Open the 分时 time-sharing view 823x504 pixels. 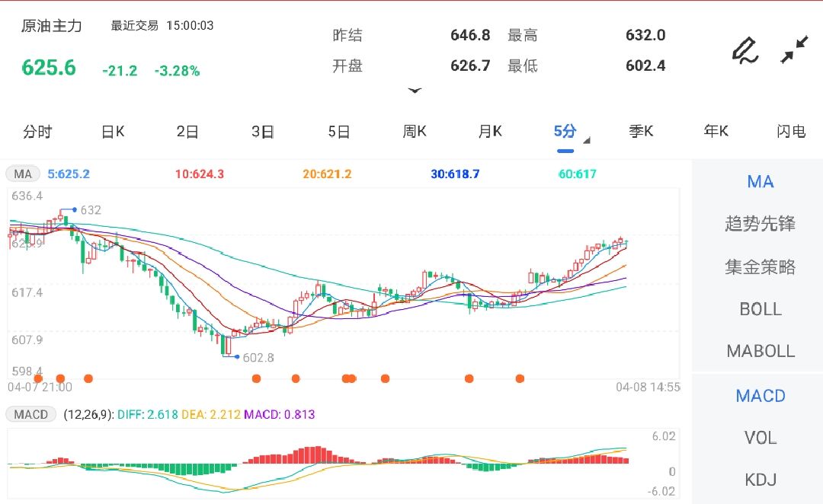38,131
